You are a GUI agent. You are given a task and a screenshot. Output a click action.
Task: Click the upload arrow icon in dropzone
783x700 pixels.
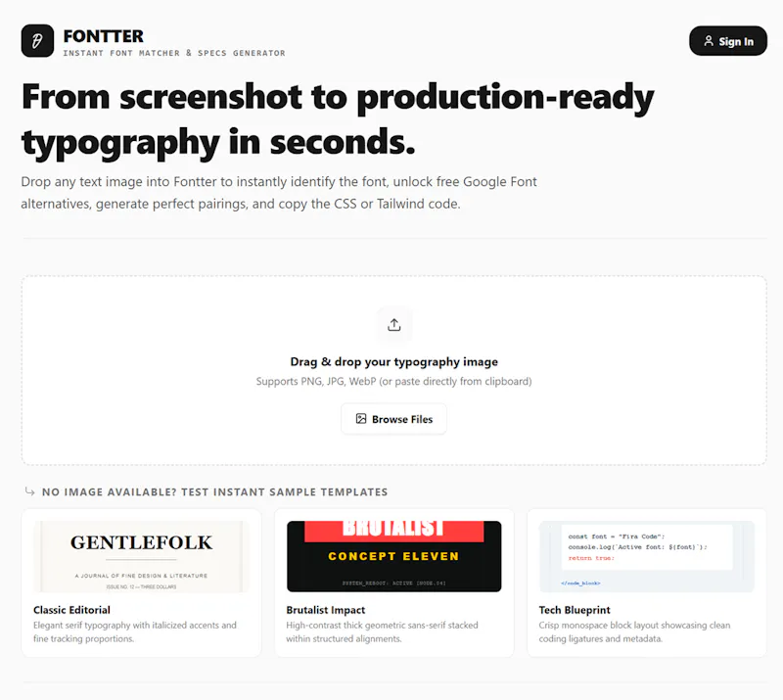point(394,325)
